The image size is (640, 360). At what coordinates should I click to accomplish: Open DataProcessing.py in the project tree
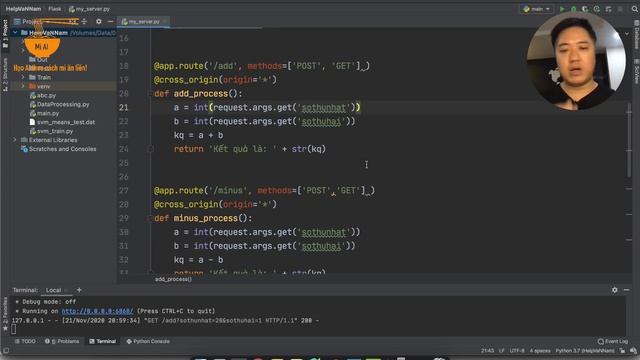60,104
